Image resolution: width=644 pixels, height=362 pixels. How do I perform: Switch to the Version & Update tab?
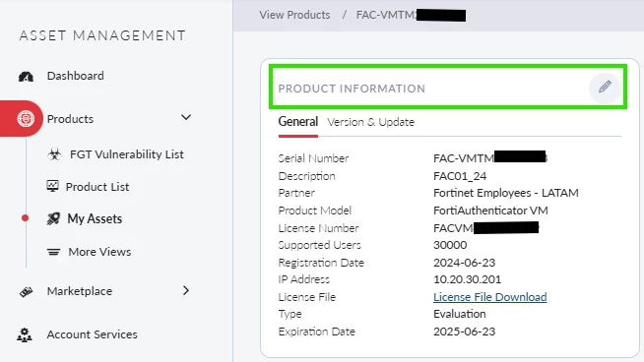[x=371, y=122]
